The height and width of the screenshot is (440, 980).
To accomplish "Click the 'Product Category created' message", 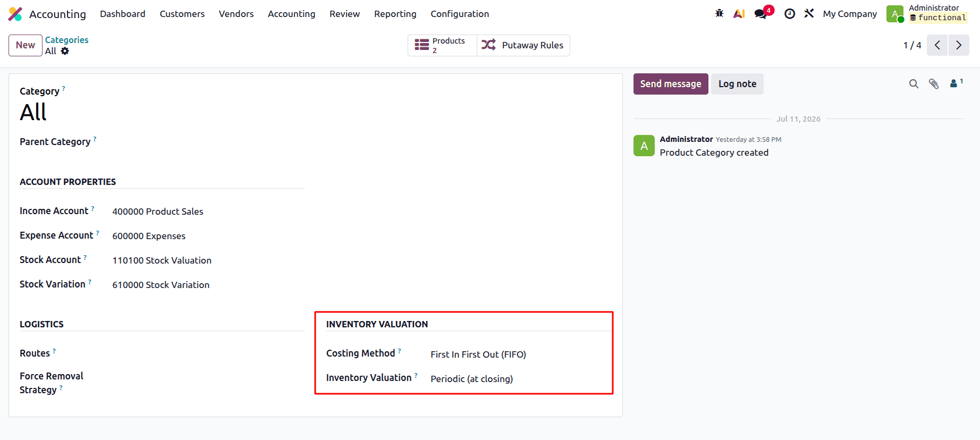I will click(x=714, y=153).
